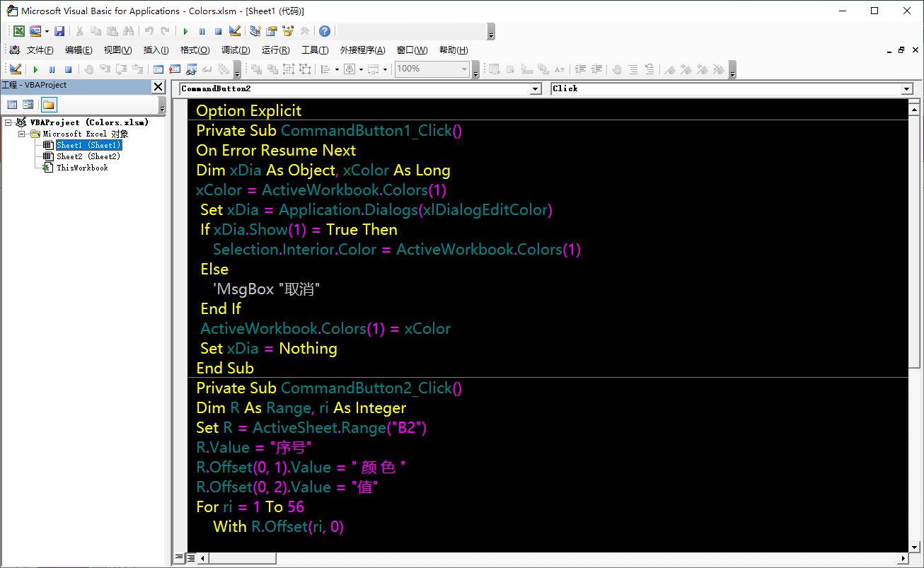The width and height of the screenshot is (924, 568).
Task: Open ThisWorkbook in the project tree
Action: (x=82, y=168)
